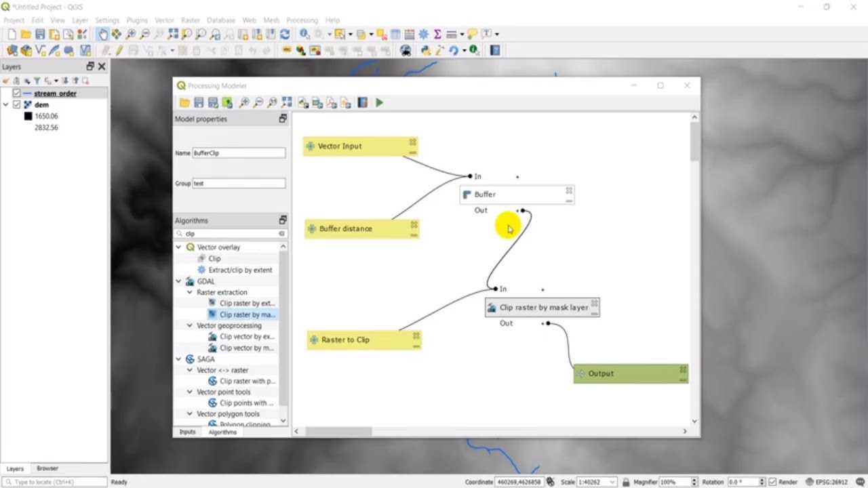Delete the Buffer algorithm node
The height and width of the screenshot is (488, 868).
coord(569,190)
